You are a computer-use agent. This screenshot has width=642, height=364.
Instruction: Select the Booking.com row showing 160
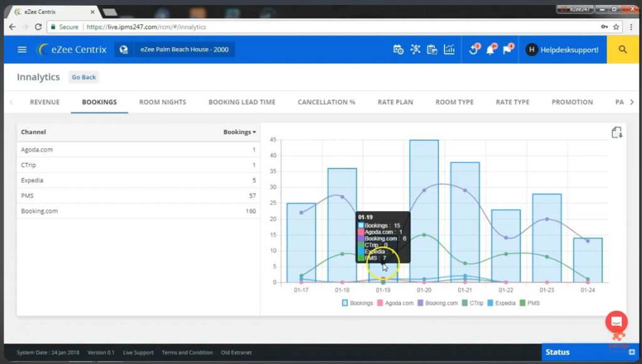coord(137,211)
